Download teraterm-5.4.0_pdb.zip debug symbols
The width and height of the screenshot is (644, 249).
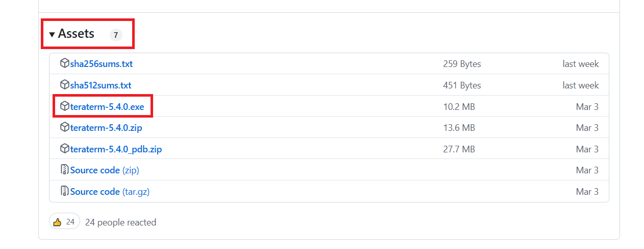pyautogui.click(x=116, y=149)
